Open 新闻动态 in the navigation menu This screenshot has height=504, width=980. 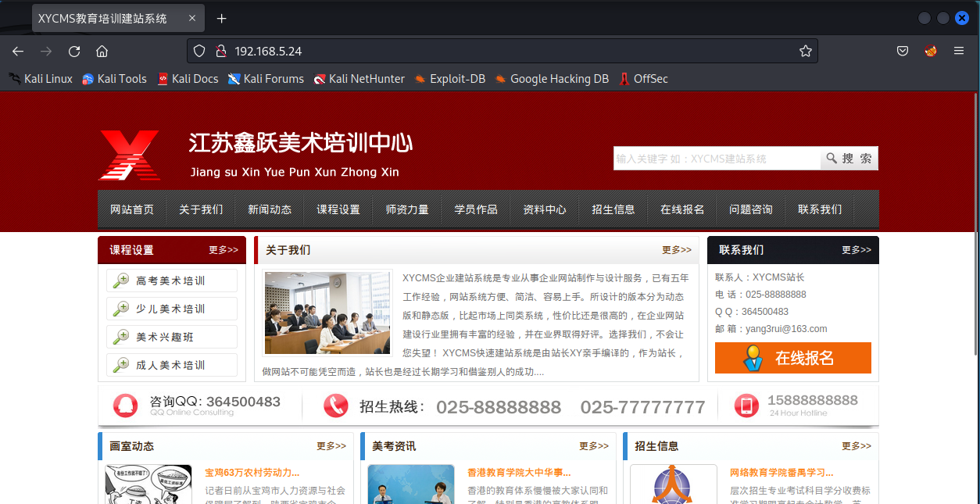(x=270, y=209)
